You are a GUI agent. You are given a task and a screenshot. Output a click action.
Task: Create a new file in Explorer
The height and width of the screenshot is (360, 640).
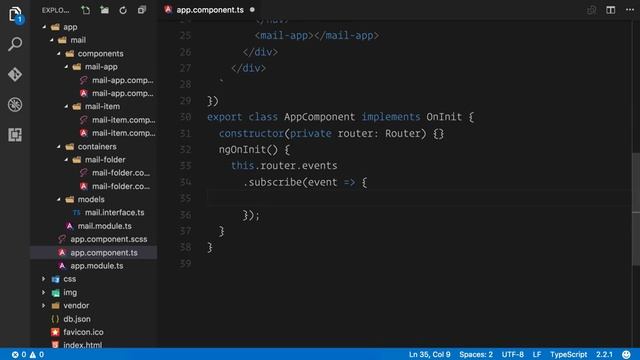point(86,10)
